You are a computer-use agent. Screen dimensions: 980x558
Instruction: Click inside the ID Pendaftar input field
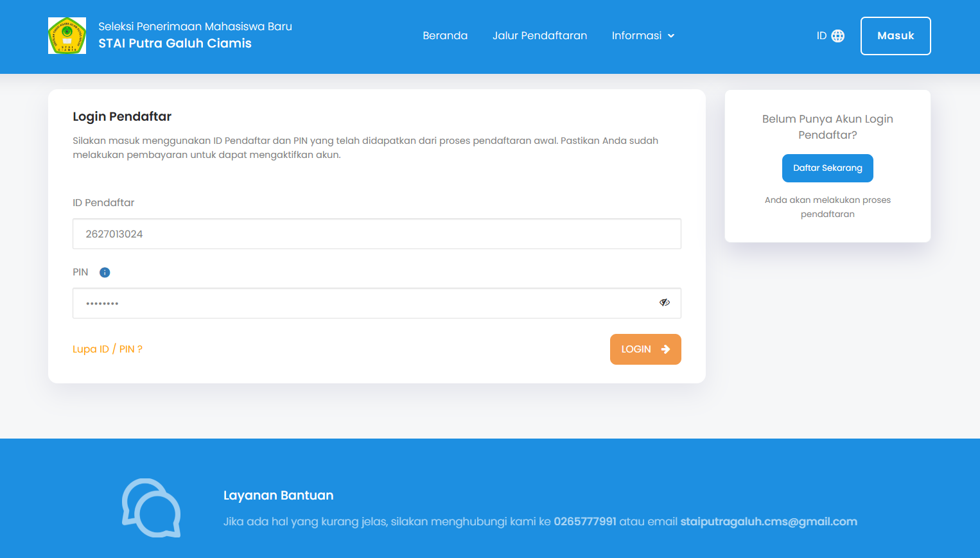(x=376, y=234)
